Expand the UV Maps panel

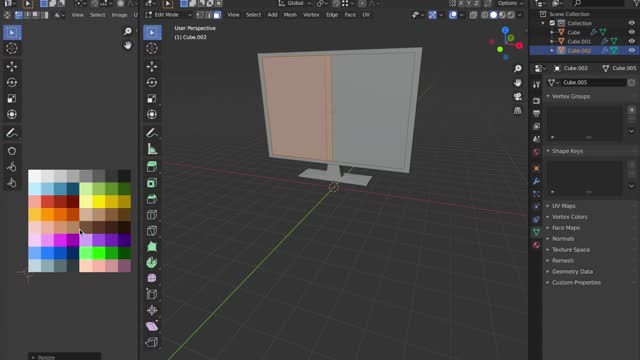point(563,206)
